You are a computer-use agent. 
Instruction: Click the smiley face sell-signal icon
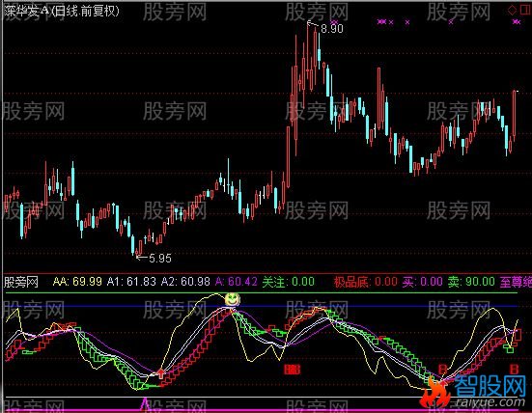[x=233, y=299]
